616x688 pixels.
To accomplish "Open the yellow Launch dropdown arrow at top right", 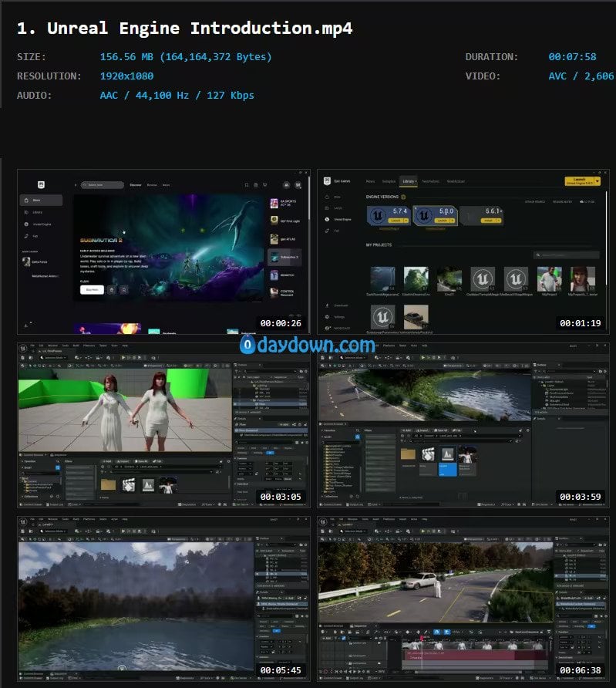I will click(x=597, y=181).
